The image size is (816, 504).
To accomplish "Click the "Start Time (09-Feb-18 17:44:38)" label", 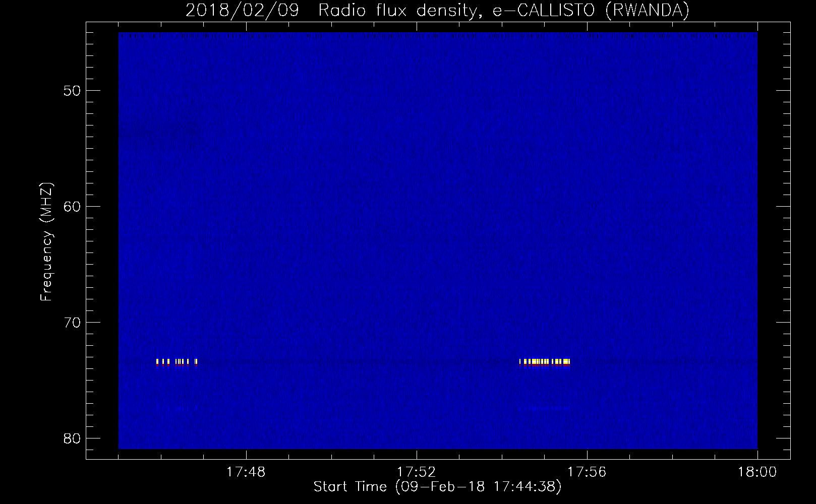I will [x=437, y=487].
